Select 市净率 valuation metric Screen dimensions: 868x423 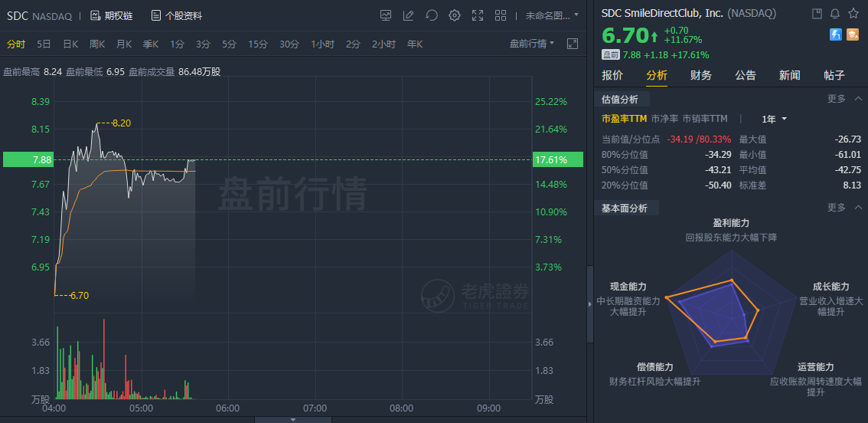click(x=664, y=119)
